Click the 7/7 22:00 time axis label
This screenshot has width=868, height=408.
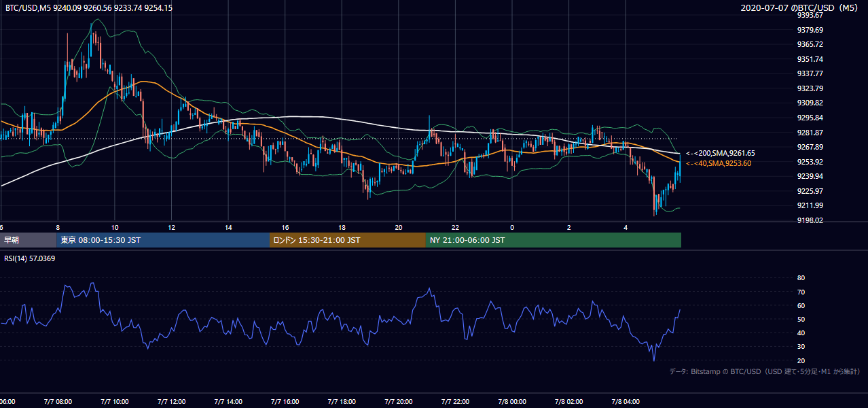(455, 402)
